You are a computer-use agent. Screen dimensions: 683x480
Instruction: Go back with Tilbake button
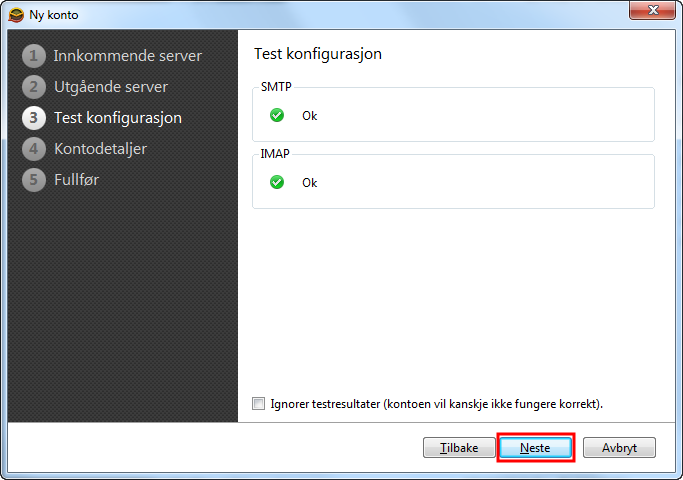tap(459, 447)
